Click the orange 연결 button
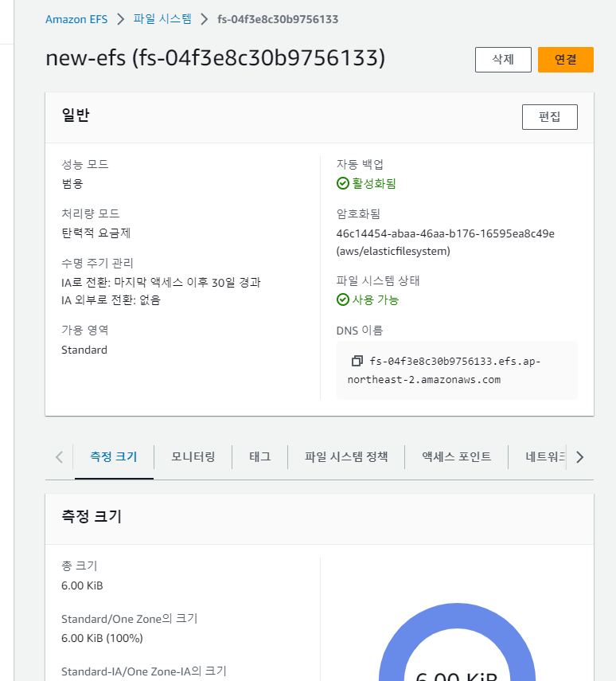The height and width of the screenshot is (681, 616). click(x=566, y=60)
